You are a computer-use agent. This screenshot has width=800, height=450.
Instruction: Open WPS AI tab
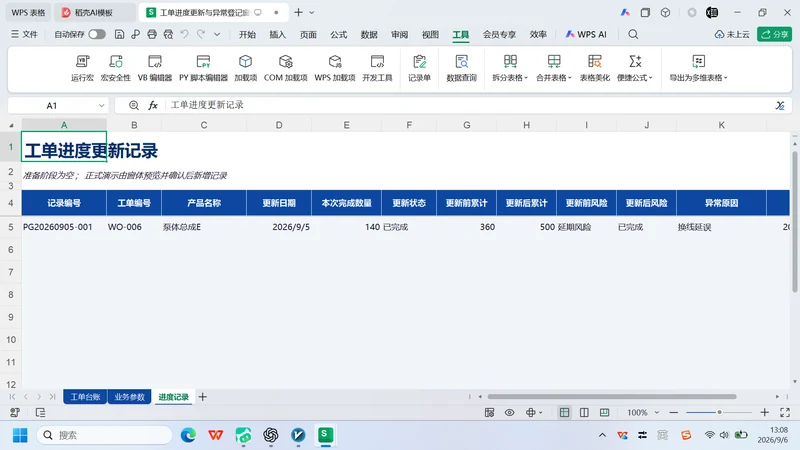[x=586, y=34]
